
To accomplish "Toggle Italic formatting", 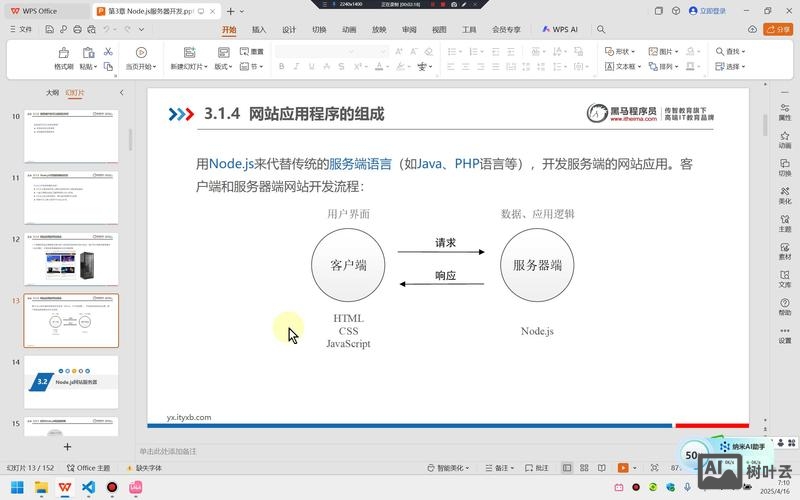I will (296, 66).
